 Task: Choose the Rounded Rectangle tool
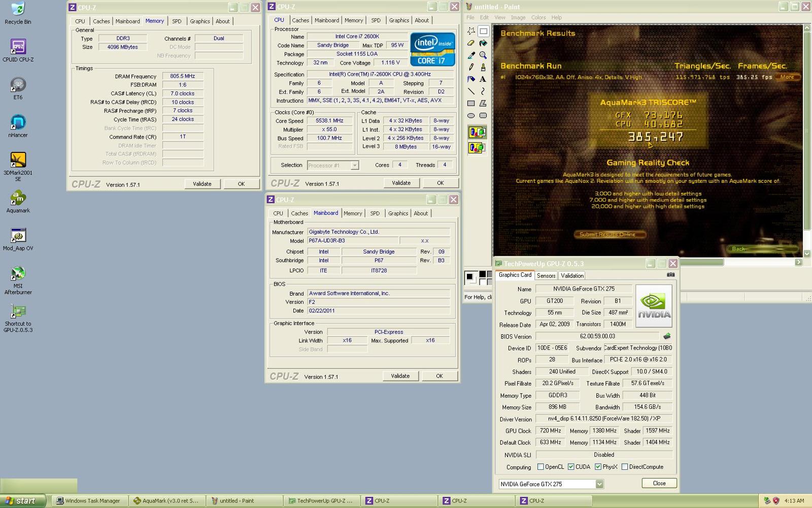tap(483, 115)
